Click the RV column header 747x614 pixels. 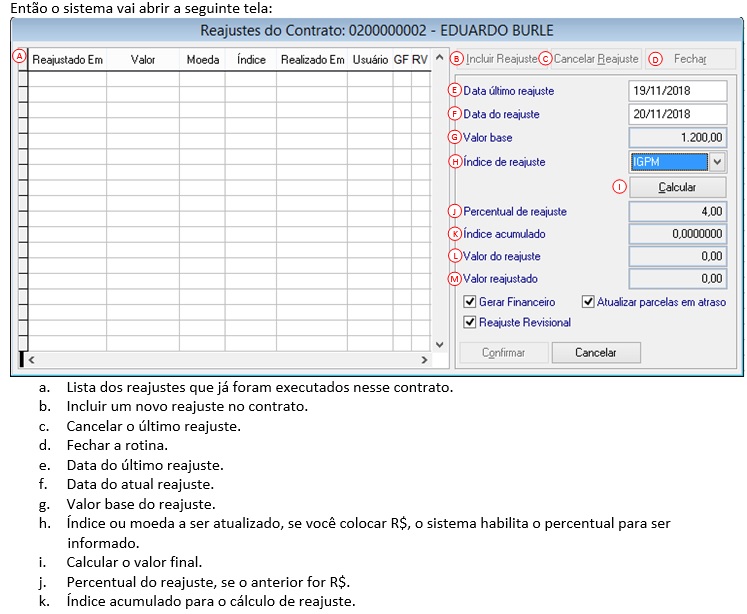[420, 60]
